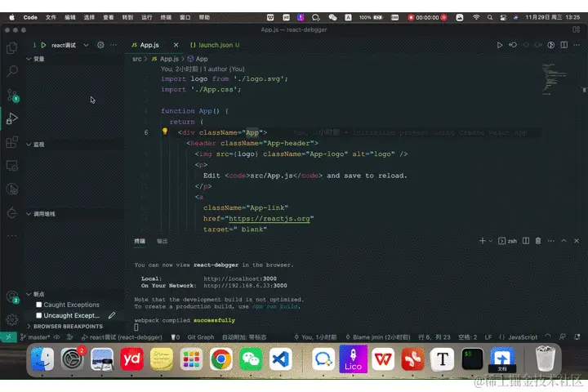This screenshot has height=392, width=588.
Task: Click the minimap code overview
Action: 555,79
